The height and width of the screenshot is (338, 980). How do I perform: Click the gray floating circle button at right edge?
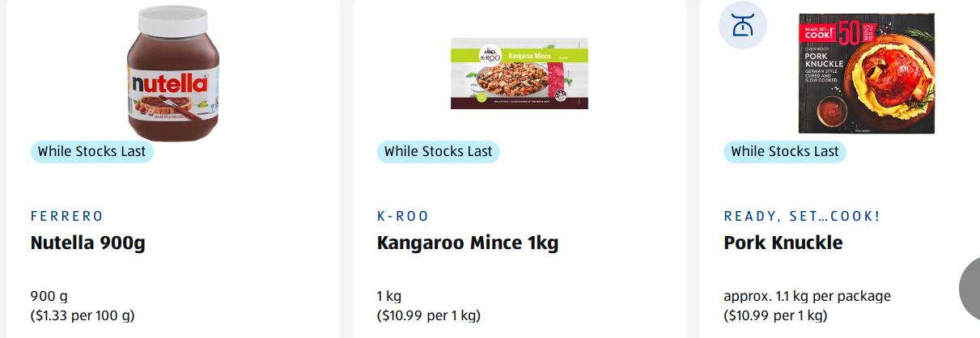[x=970, y=287]
